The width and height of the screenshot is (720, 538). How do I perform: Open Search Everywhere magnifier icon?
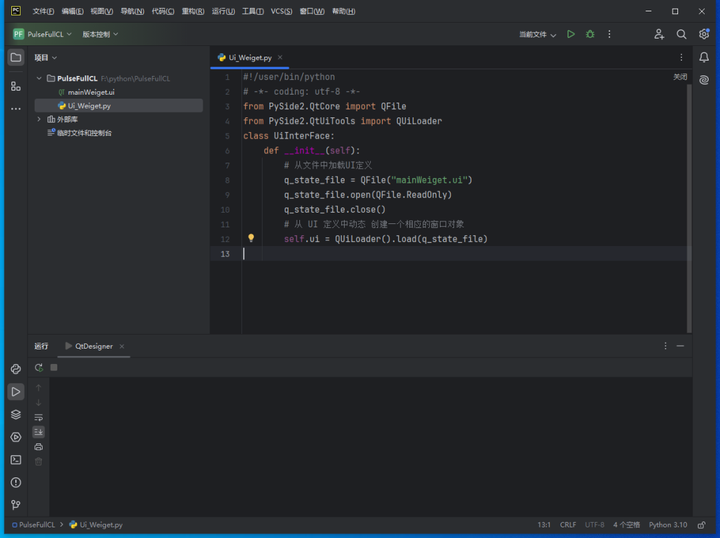coord(681,34)
